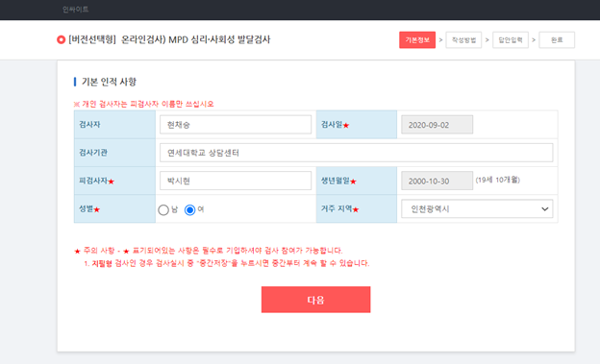Viewport: 600px width, 364px height.
Task: Select the 여 (female) radio button
Action: click(x=189, y=210)
